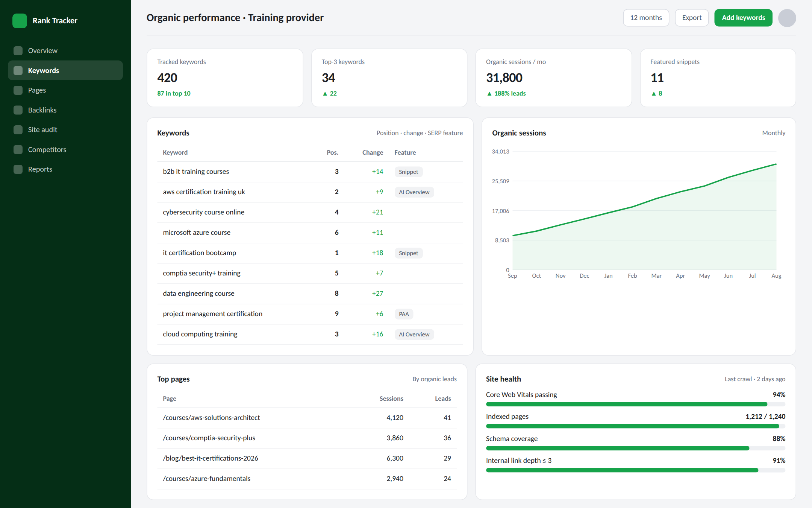Screen dimensions: 812x508
Task: Click the Tracked keywords value 420
Action: [167, 78]
